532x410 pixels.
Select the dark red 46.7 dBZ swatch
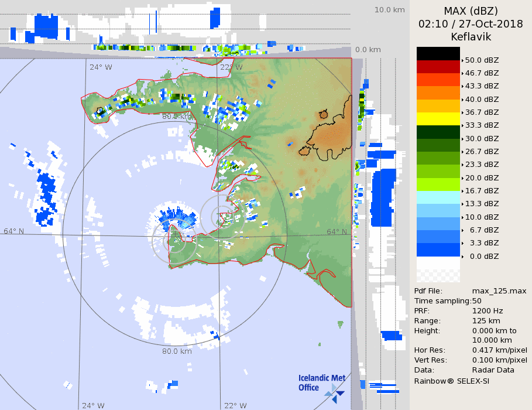438,66
